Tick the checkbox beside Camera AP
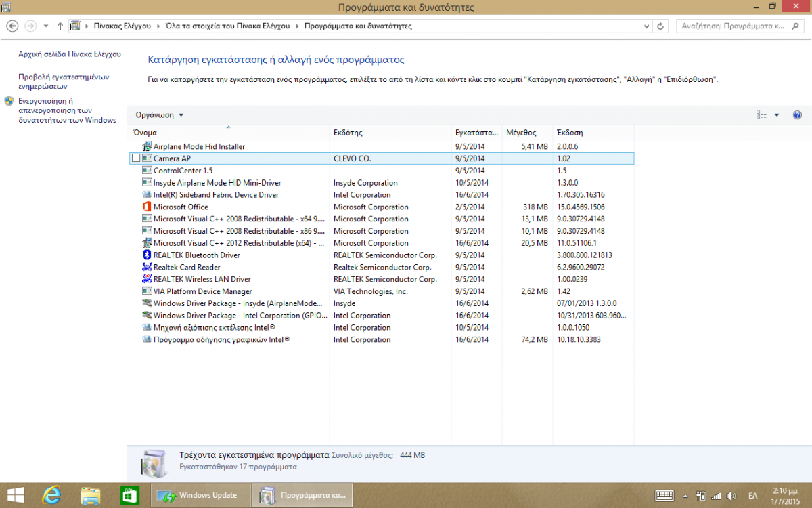This screenshot has width=812, height=508. pos(136,158)
